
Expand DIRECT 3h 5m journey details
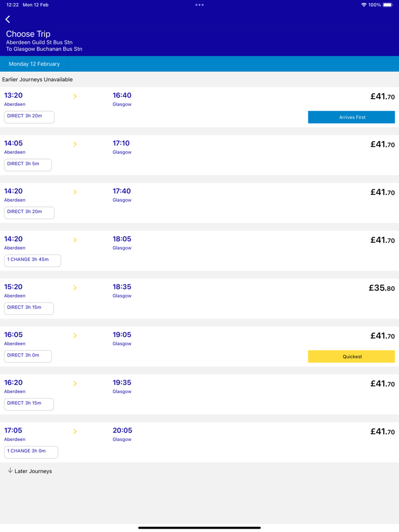[28, 164]
